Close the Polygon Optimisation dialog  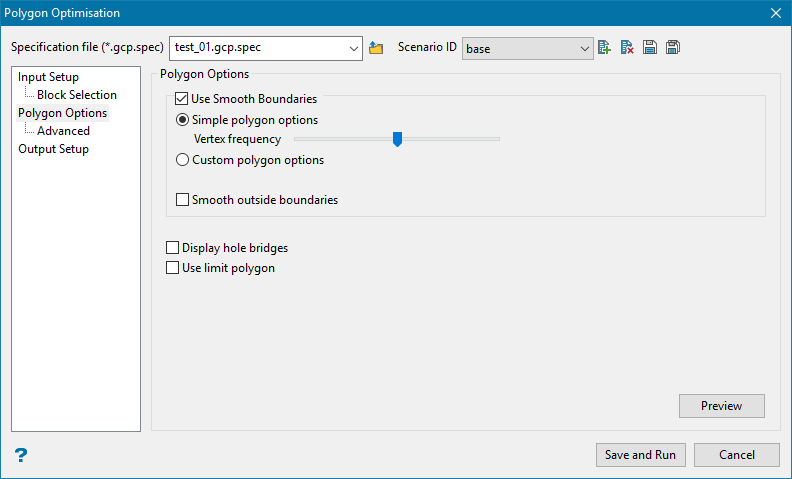pos(775,13)
